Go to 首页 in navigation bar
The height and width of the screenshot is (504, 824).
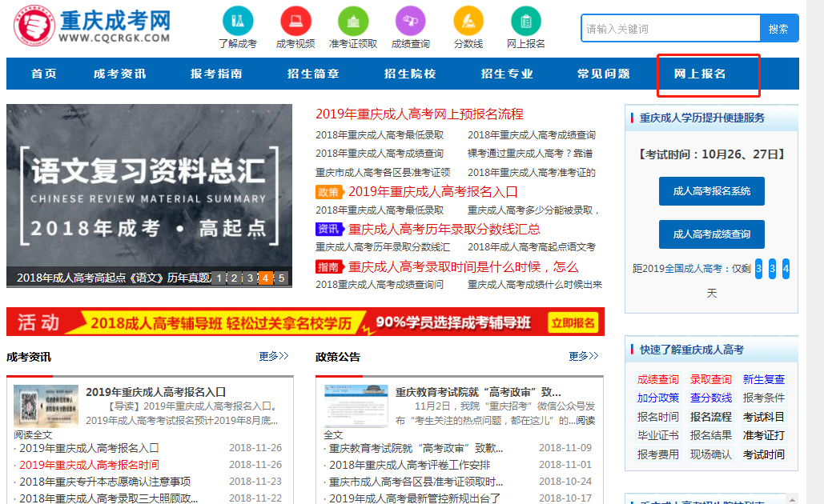(43, 74)
